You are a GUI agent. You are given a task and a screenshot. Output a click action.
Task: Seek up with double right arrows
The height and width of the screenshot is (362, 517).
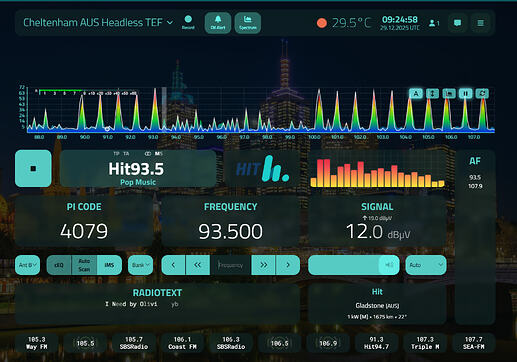264,265
